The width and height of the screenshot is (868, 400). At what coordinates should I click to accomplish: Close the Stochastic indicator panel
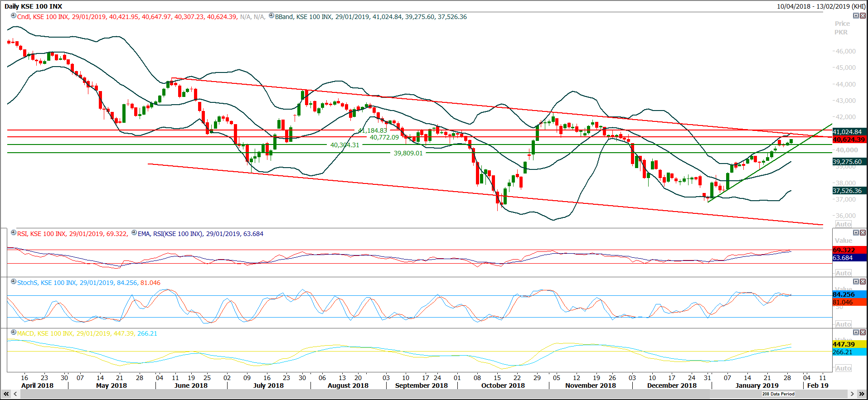click(863, 282)
